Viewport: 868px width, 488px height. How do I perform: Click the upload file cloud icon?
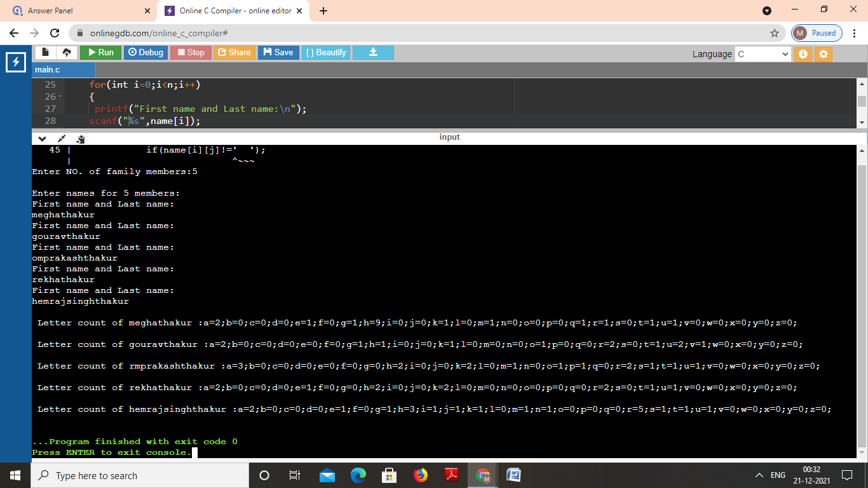pyautogui.click(x=66, y=52)
